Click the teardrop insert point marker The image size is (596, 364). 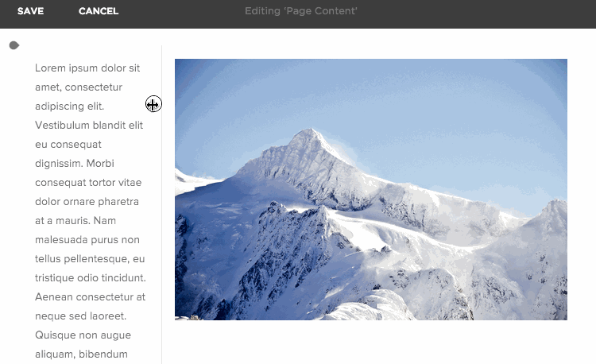(14, 45)
